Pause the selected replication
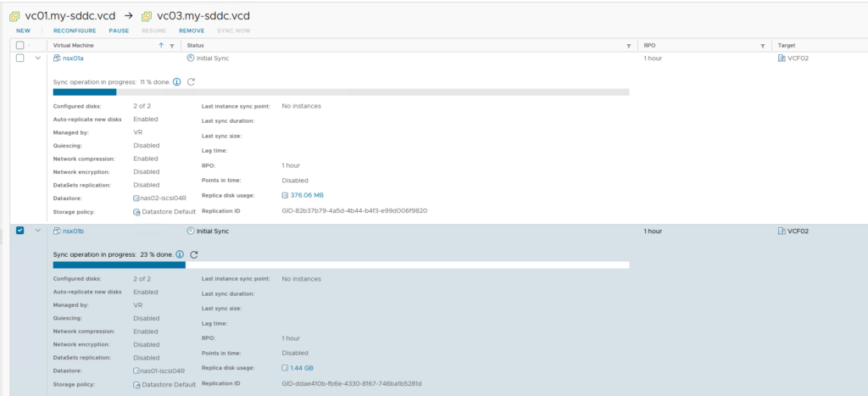Image resolution: width=868 pixels, height=396 pixels. pyautogui.click(x=119, y=31)
